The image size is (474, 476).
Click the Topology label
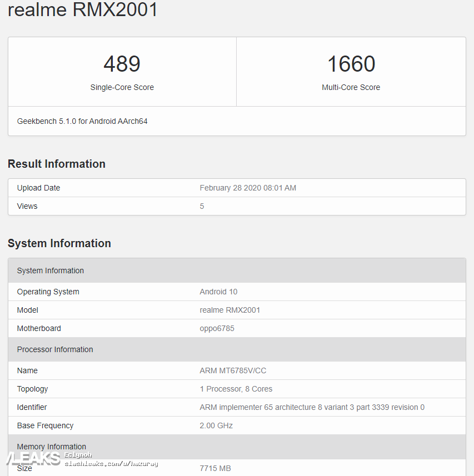point(32,389)
